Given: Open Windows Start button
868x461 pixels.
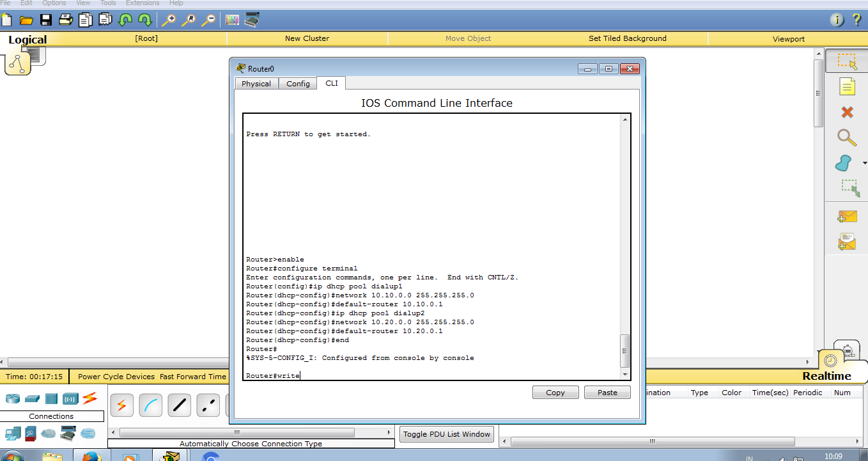Looking at the screenshot, I should coord(12,456).
